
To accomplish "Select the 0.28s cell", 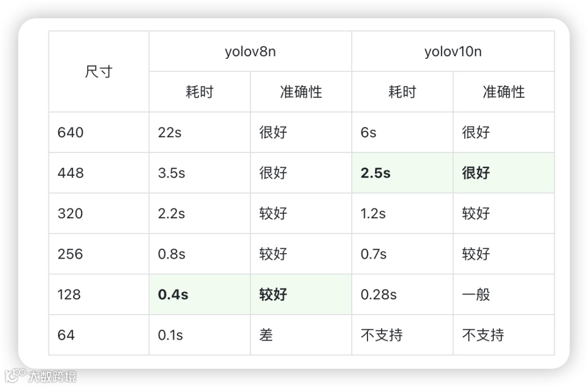I will coord(402,294).
